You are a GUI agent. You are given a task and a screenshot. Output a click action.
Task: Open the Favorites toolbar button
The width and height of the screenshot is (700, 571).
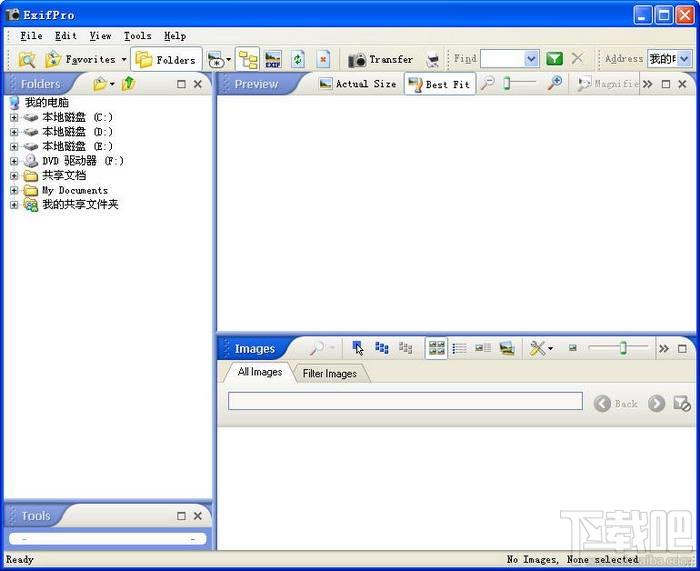click(x=86, y=59)
